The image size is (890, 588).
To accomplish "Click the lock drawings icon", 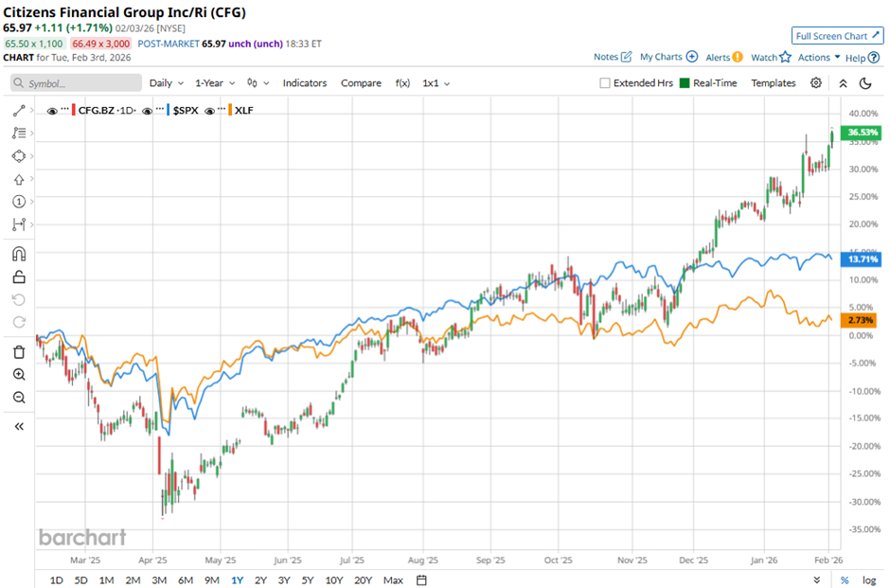I will (x=18, y=276).
